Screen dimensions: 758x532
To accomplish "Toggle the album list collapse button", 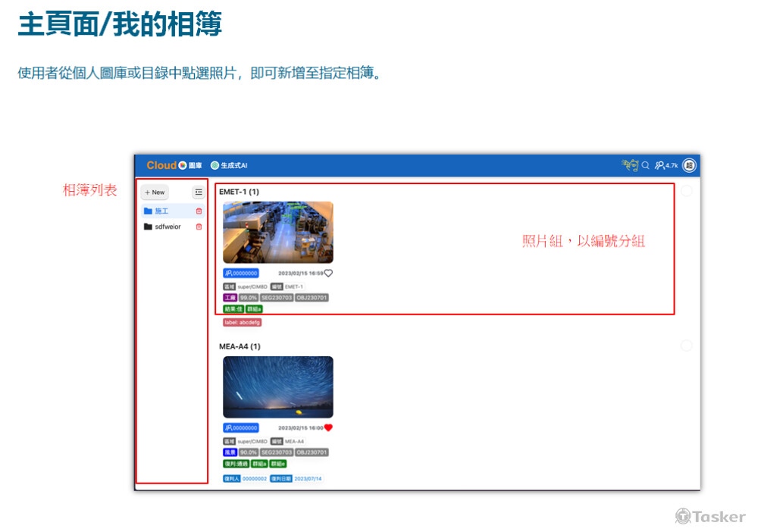I will tap(199, 192).
